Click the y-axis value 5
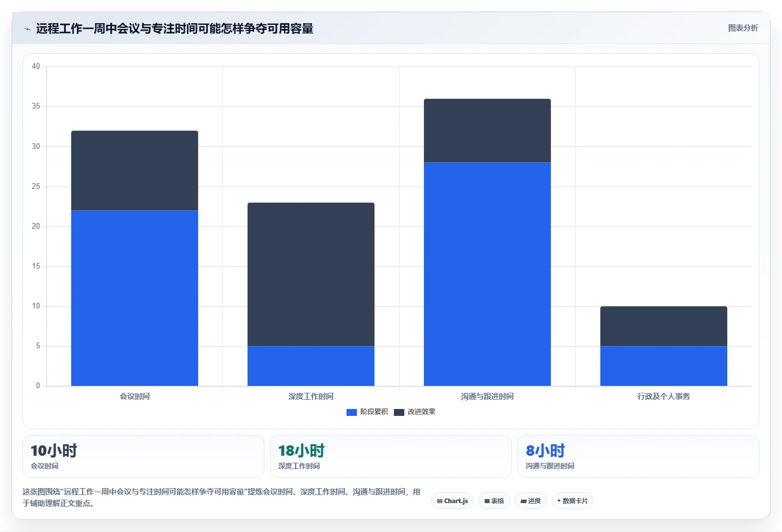Screen dimensions: 782x532 (x=38, y=346)
